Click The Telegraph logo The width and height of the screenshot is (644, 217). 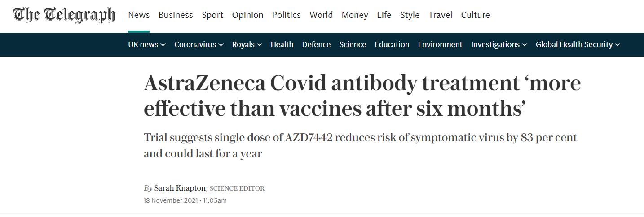tap(64, 15)
